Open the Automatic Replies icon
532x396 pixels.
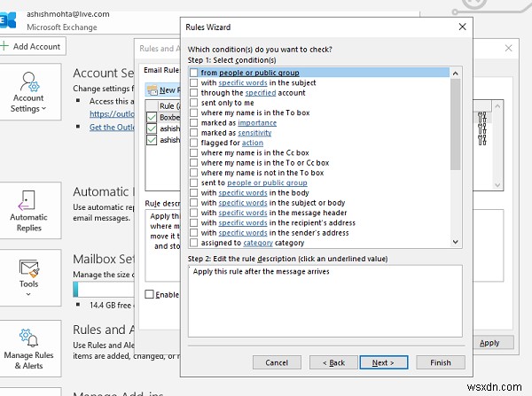(x=27, y=201)
